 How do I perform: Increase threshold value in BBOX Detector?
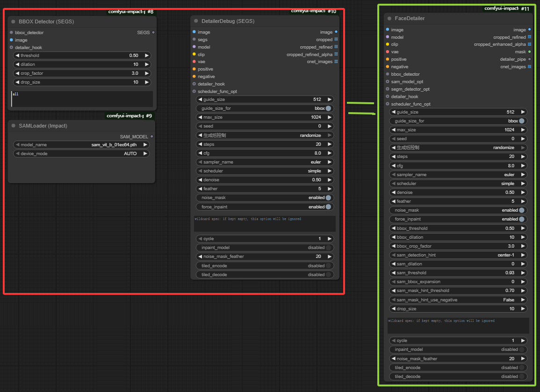[x=146, y=56]
